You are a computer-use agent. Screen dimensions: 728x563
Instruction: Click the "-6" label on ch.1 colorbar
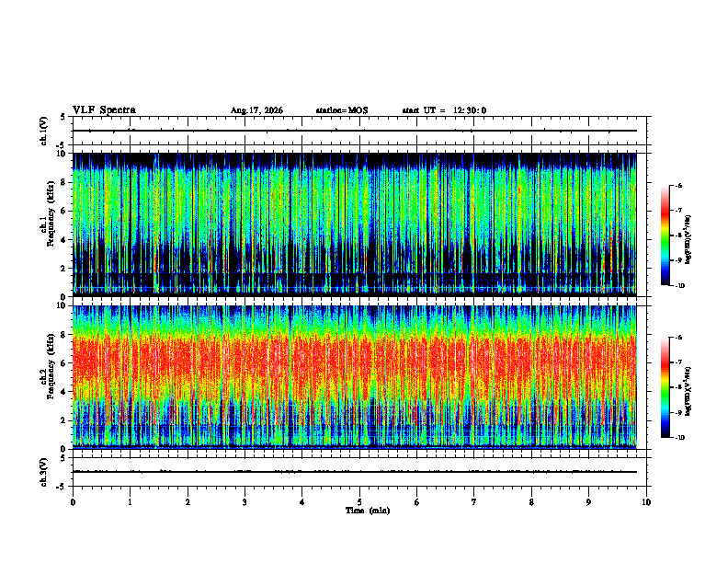pos(679,185)
